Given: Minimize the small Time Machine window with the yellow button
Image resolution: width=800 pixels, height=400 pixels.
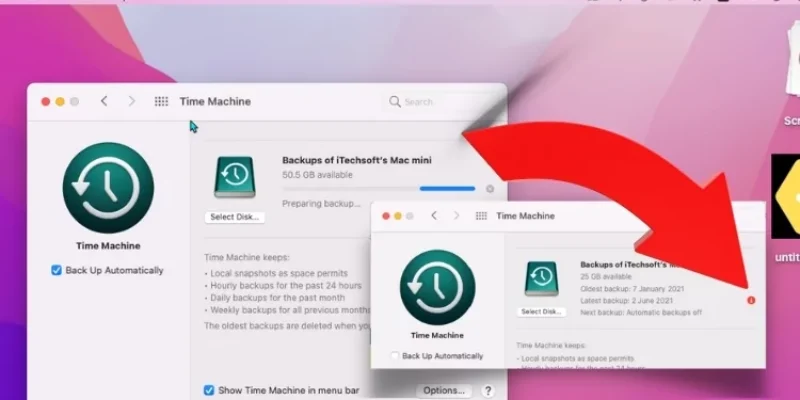Looking at the screenshot, I should click(397, 216).
